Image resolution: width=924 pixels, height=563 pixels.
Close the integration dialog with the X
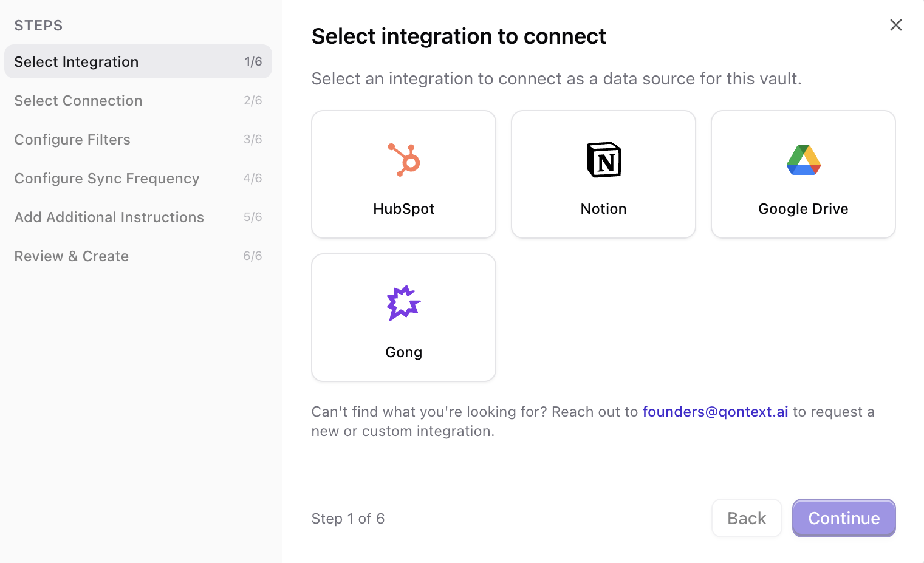pyautogui.click(x=896, y=25)
